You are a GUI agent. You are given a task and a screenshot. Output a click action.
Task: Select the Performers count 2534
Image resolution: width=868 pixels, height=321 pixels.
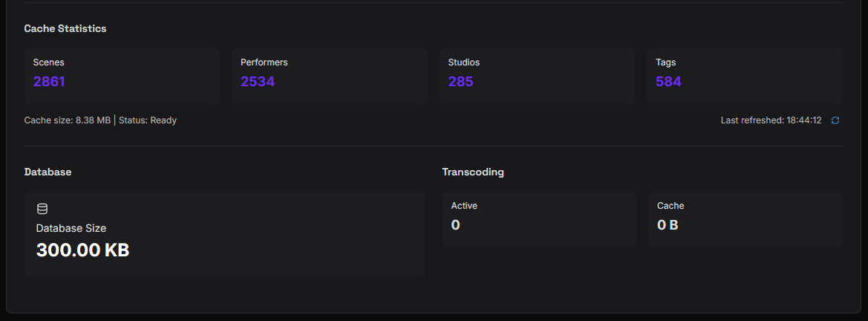[258, 82]
